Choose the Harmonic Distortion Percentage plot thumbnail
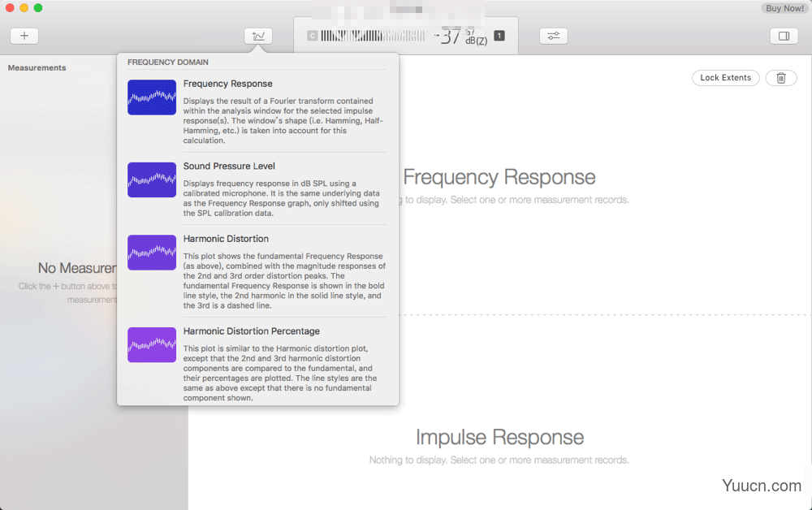The width and height of the screenshot is (812, 510). [x=151, y=344]
